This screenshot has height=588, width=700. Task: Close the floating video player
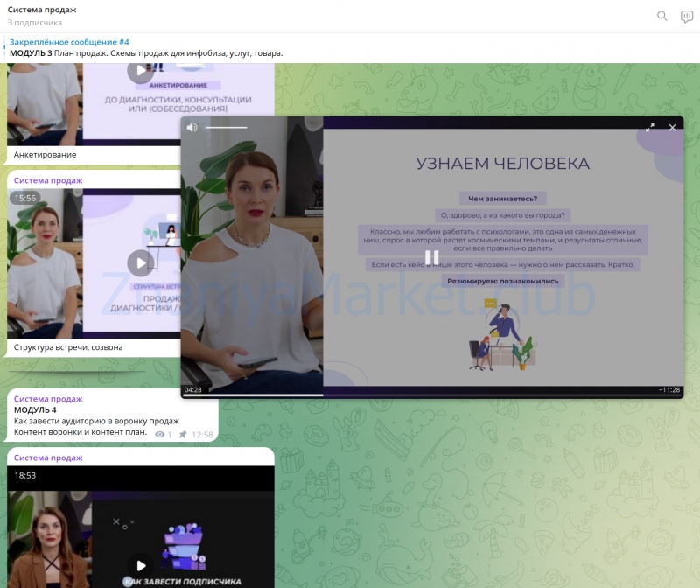coord(672,127)
